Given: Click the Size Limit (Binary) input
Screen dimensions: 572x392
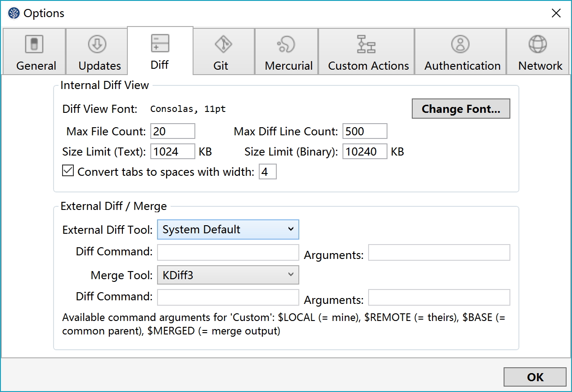Looking at the screenshot, I should (x=365, y=152).
